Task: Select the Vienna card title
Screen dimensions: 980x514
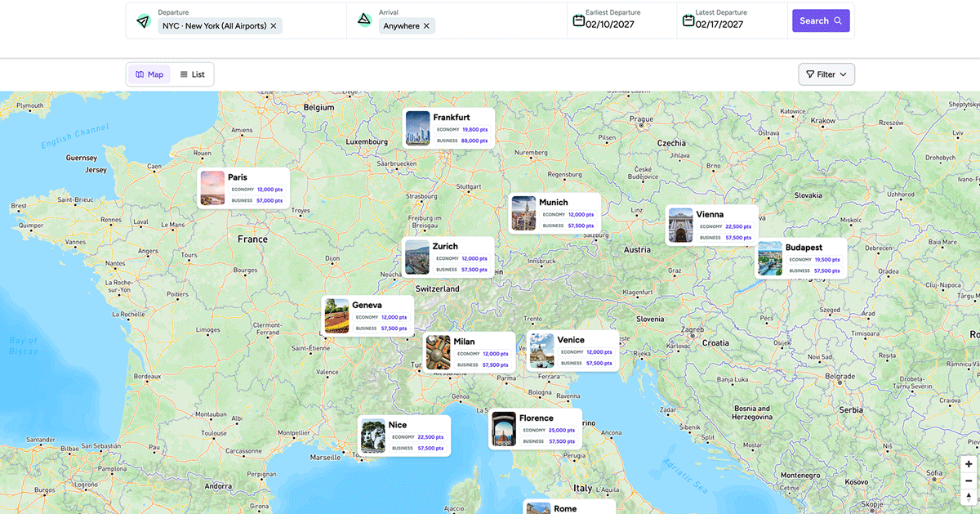Action: coord(710,215)
